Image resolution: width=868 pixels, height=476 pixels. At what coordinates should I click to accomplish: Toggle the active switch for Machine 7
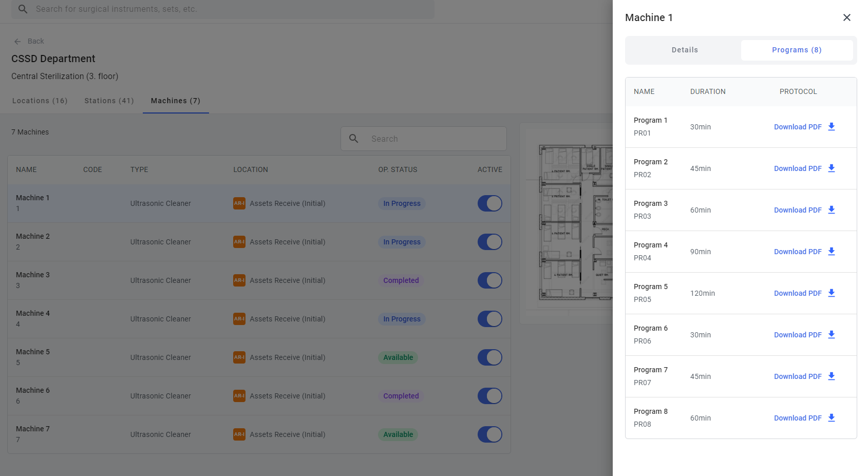490,434
